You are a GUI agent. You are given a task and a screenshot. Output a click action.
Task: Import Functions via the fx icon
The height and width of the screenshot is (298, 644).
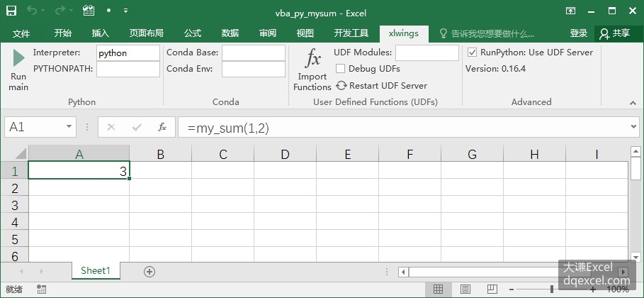(x=312, y=70)
